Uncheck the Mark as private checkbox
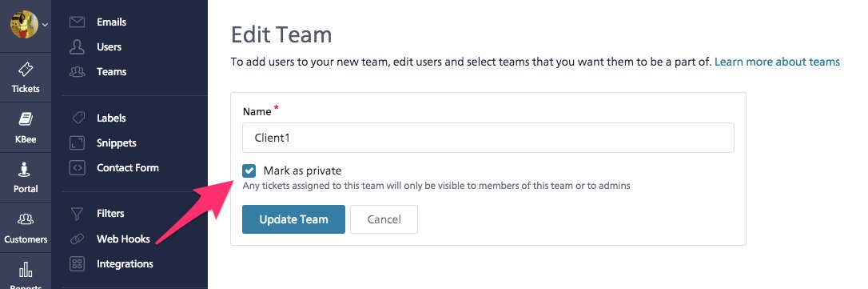This screenshot has height=289, width=868. pos(249,171)
